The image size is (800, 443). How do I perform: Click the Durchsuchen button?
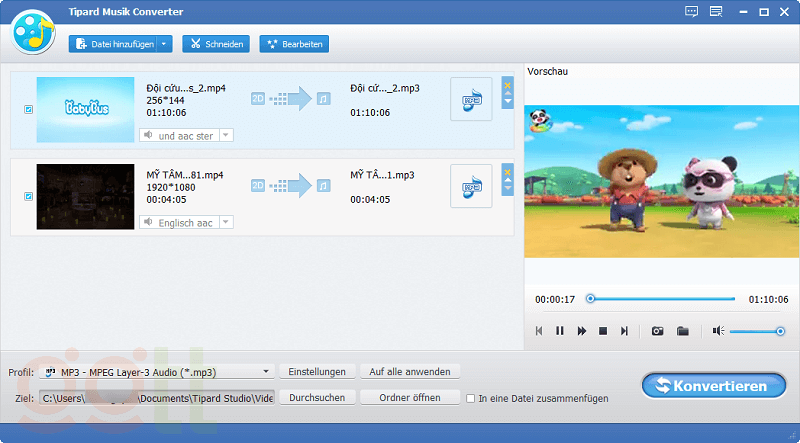[x=317, y=398]
